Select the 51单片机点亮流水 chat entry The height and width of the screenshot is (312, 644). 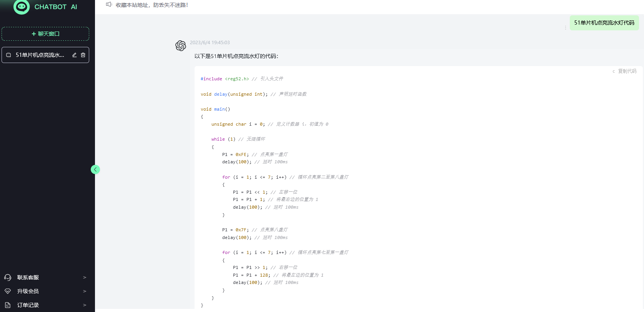tap(45, 55)
